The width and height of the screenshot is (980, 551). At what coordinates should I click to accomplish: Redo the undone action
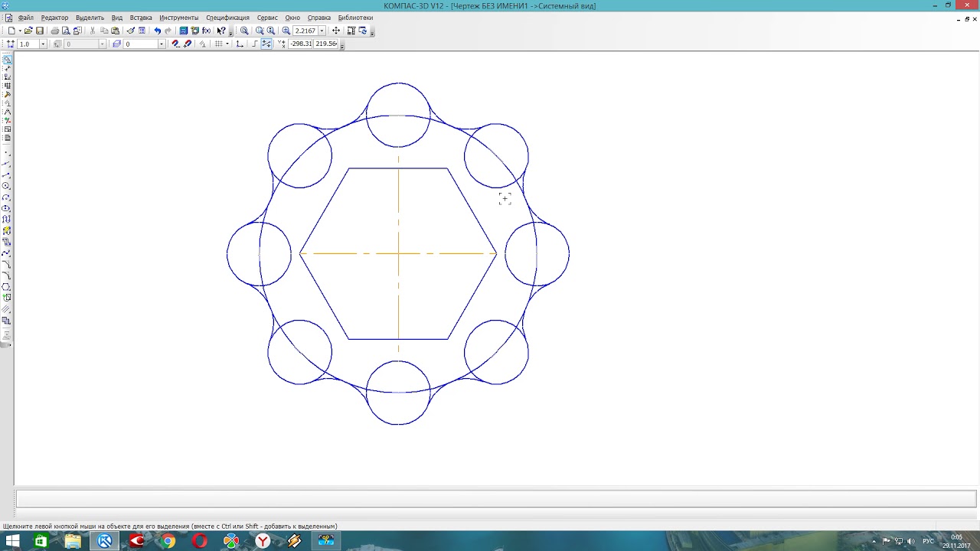(x=168, y=31)
